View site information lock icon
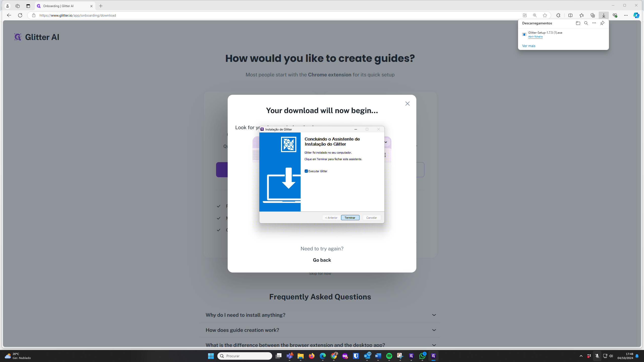 pos(34,15)
